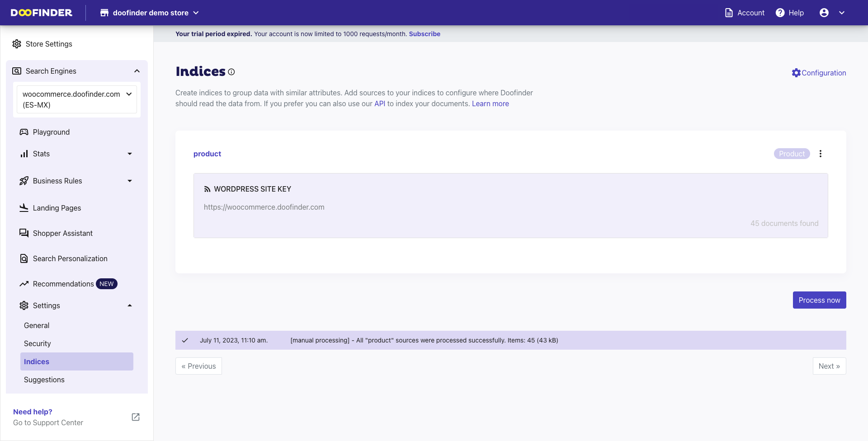Click the WORDPRESS SITE KEY source title
This screenshot has height=441, width=868.
[252, 189]
